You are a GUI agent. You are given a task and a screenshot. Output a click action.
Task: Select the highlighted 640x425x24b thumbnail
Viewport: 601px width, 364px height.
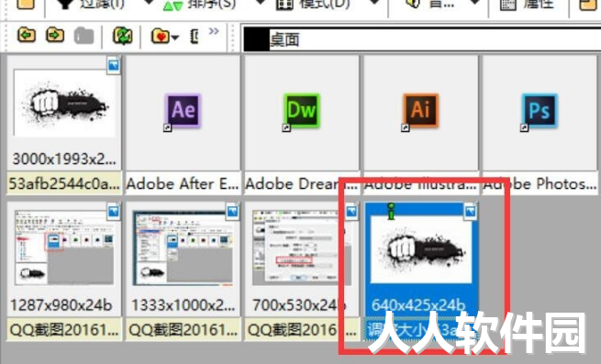pyautogui.click(x=421, y=249)
